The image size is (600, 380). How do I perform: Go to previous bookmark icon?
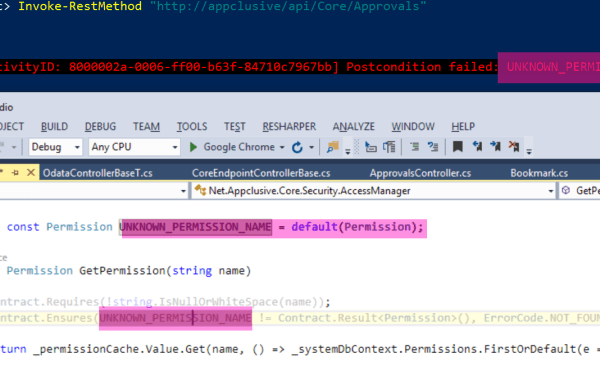tap(477, 146)
